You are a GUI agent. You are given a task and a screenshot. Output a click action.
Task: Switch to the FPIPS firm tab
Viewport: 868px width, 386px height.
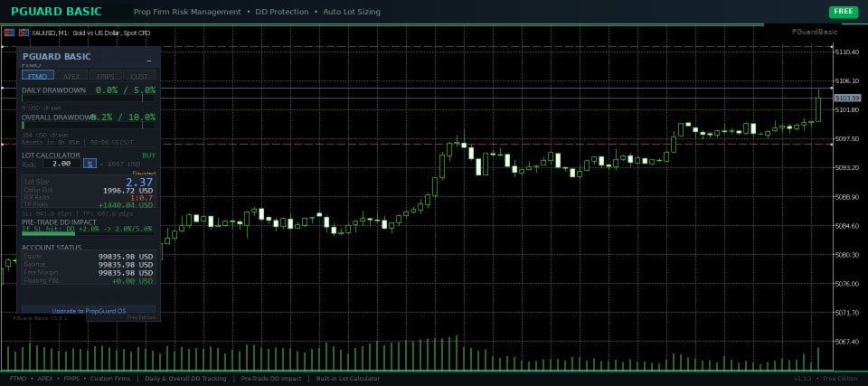[x=105, y=76]
